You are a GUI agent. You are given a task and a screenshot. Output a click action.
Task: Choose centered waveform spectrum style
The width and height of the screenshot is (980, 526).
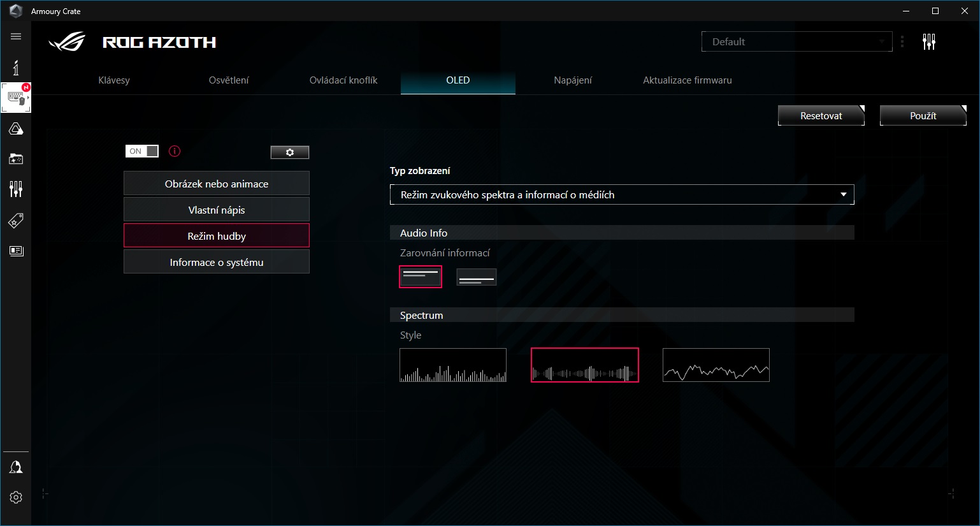click(585, 365)
